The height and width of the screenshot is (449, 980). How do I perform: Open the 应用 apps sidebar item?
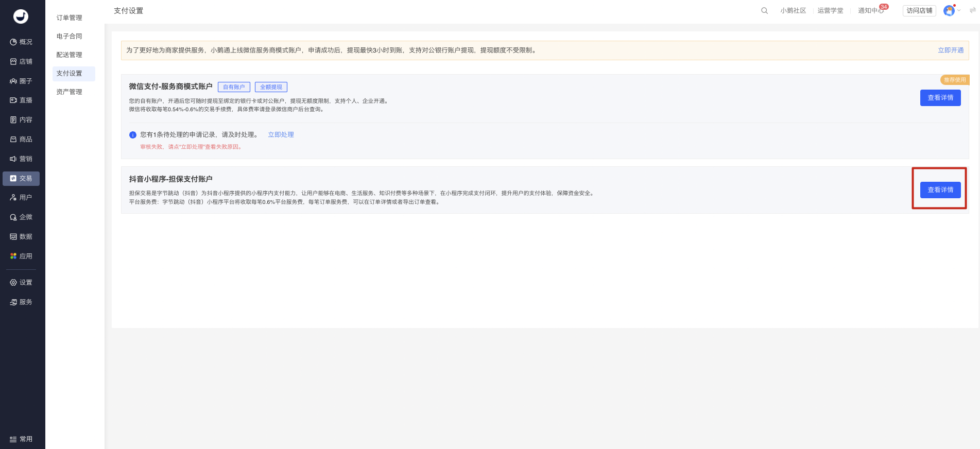[21, 256]
